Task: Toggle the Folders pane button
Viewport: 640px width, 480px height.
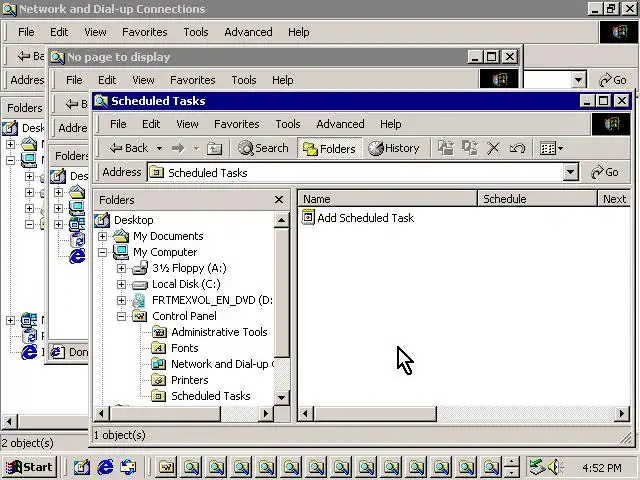Action: point(329,149)
